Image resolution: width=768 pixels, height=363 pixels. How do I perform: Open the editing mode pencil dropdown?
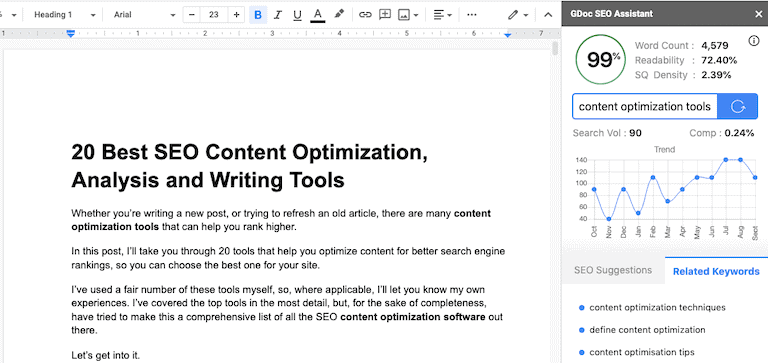[x=518, y=15]
